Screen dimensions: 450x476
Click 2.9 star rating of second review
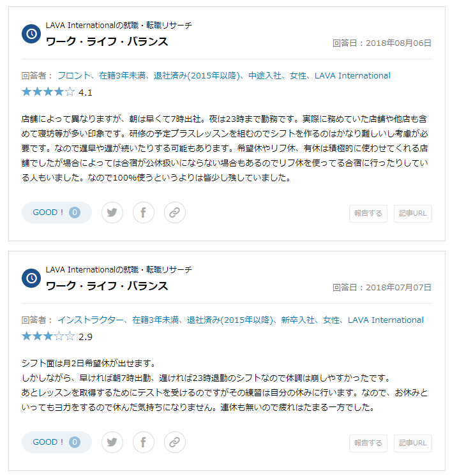click(x=57, y=336)
